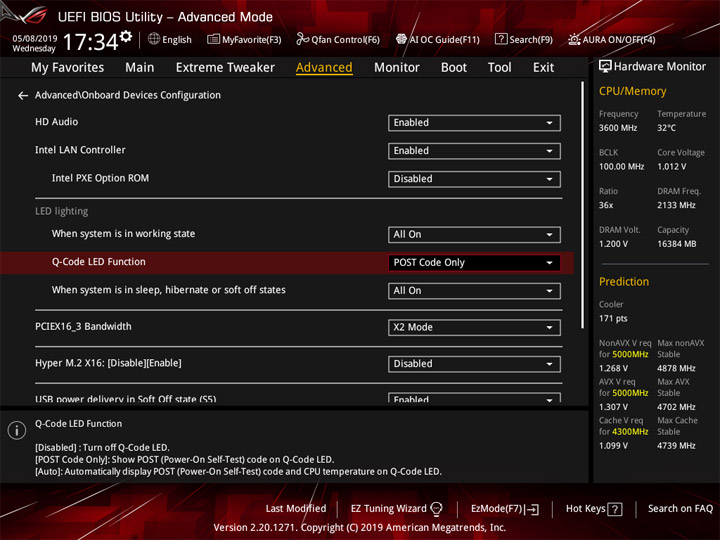The image size is (720, 540).
Task: Click the CPU/Memory heading
Action: [632, 91]
